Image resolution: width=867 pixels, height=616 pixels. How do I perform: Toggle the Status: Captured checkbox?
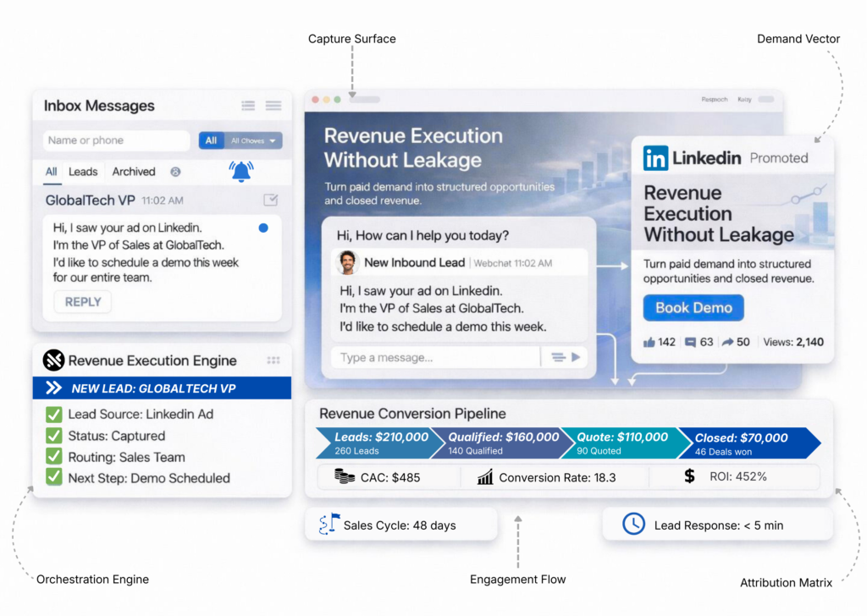coord(54,436)
